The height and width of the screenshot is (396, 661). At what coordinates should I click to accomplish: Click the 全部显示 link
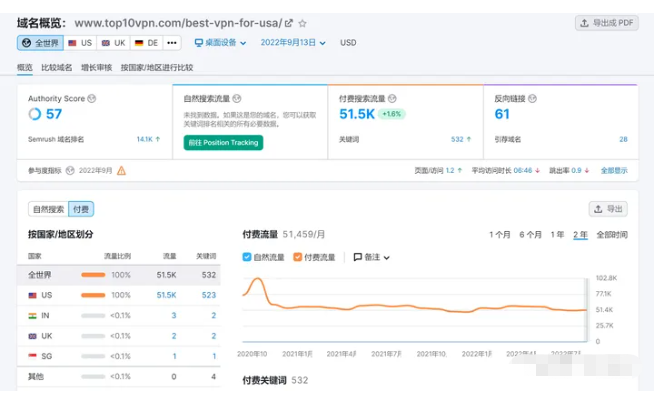pyautogui.click(x=614, y=171)
